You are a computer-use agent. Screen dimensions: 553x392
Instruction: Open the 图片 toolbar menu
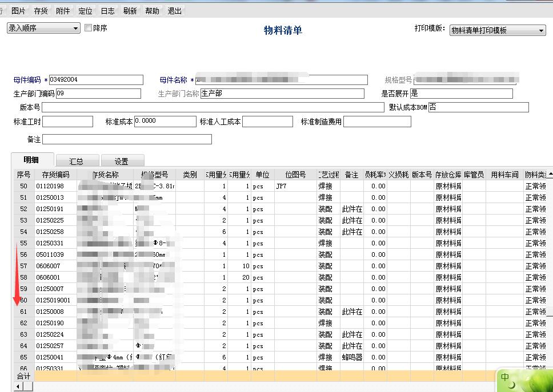click(18, 11)
